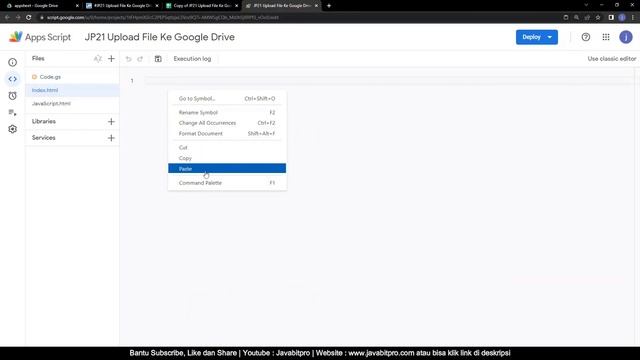The height and width of the screenshot is (360, 640).
Task: Choose Copy from context menu
Action: (x=227, y=158)
